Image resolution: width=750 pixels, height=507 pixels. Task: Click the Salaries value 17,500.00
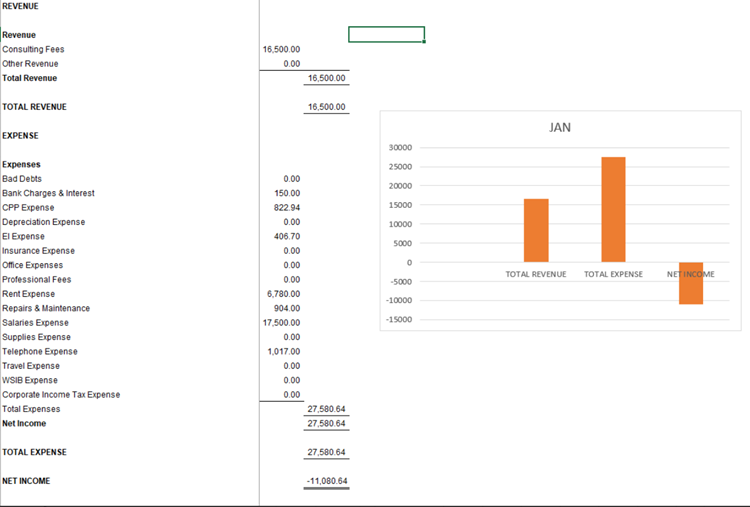(281, 322)
